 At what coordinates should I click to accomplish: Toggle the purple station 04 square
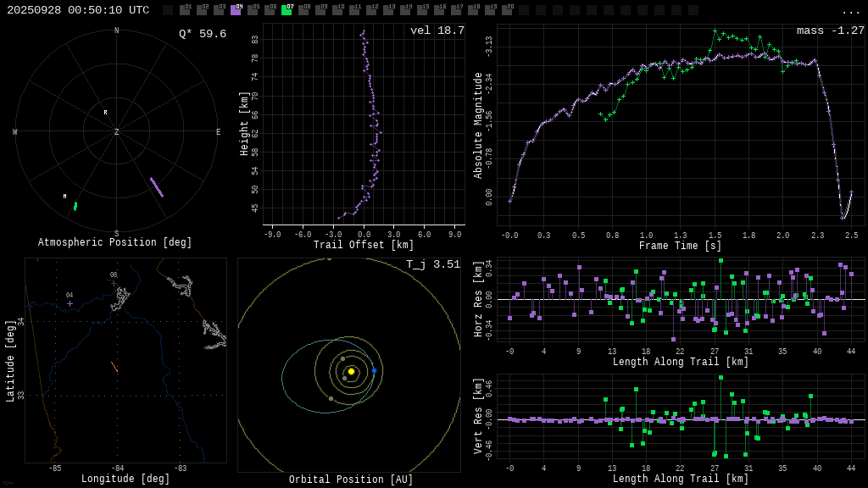[x=236, y=10]
